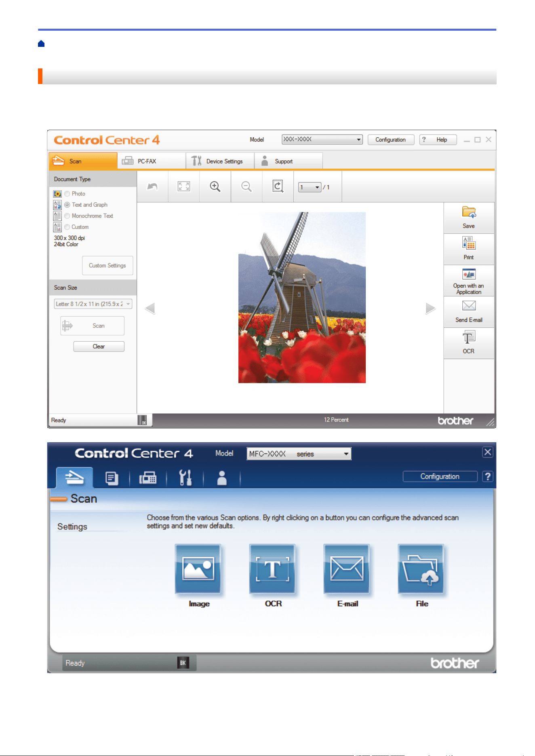Open the Support person icon in lower window

pos(222,478)
